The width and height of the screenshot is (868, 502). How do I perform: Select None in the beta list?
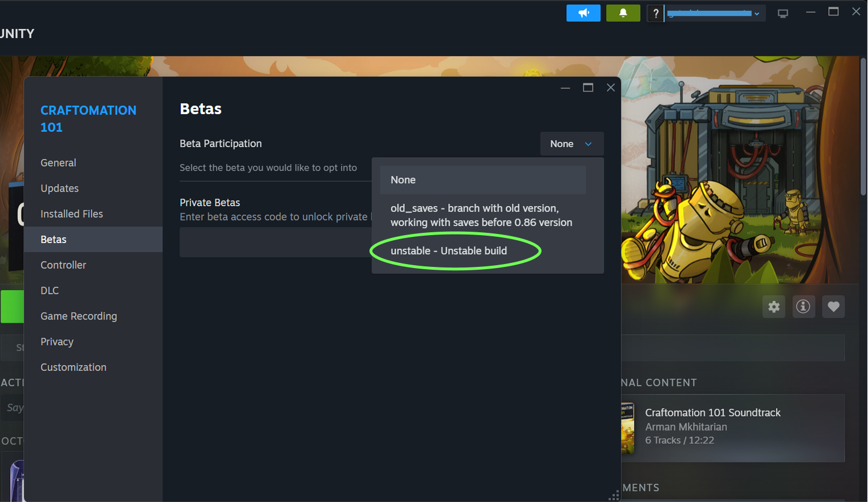(482, 180)
